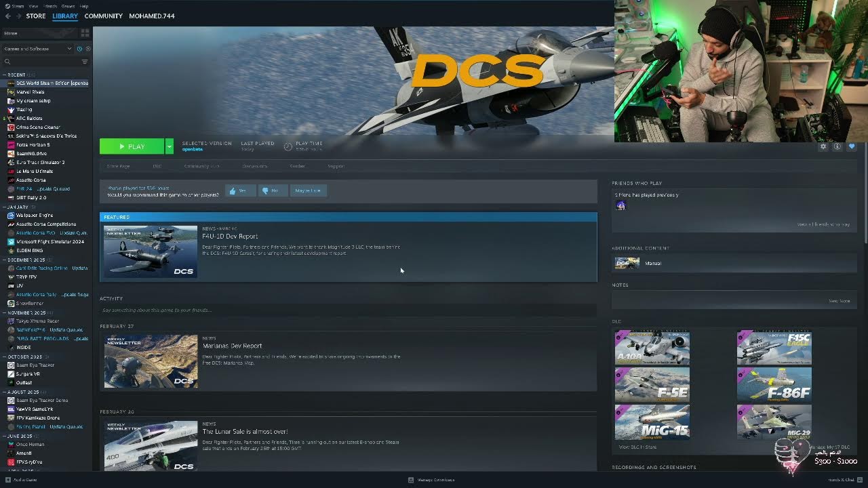Click the recent activity clock filter icon
The height and width of the screenshot is (488, 868).
point(79,49)
